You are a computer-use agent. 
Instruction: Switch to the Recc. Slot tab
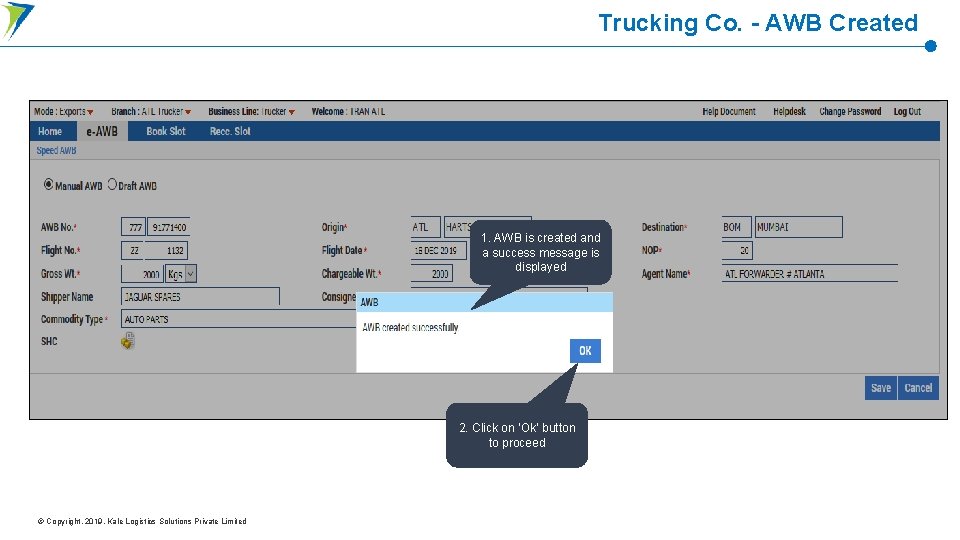(230, 131)
